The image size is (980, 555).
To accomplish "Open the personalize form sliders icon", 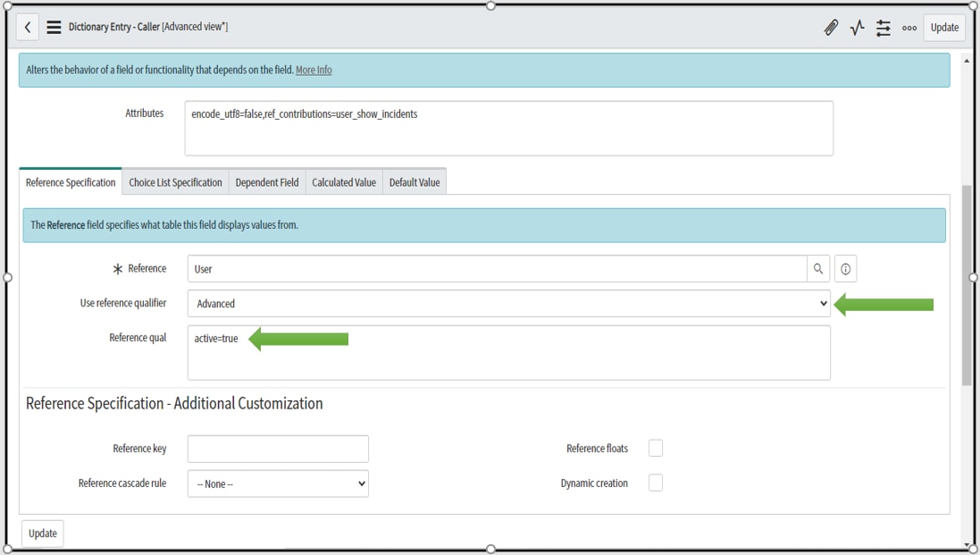I will (884, 28).
